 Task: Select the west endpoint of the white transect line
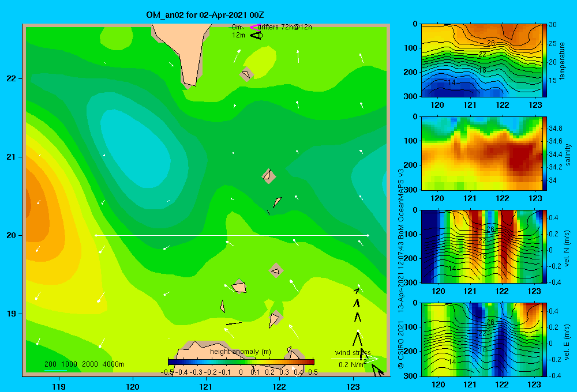(x=96, y=235)
